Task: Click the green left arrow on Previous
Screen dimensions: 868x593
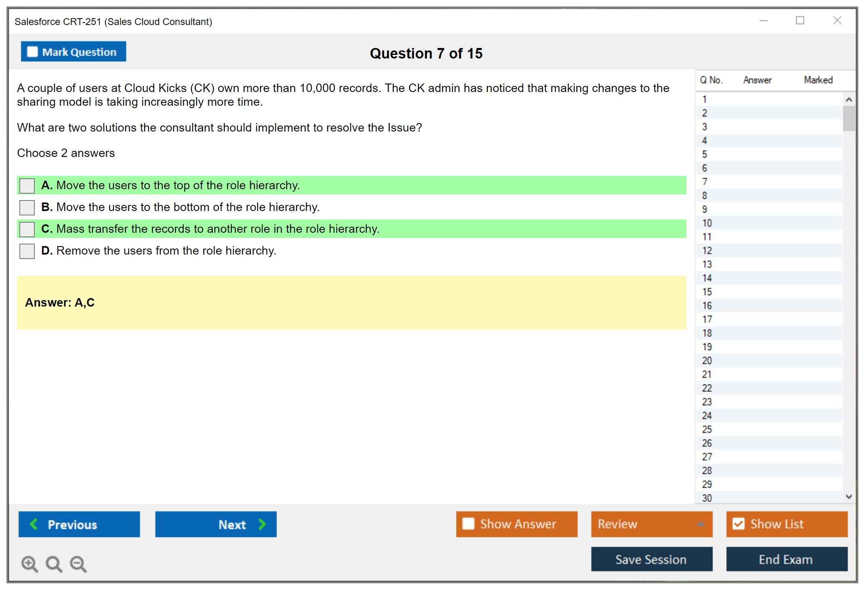Action: pos(34,524)
